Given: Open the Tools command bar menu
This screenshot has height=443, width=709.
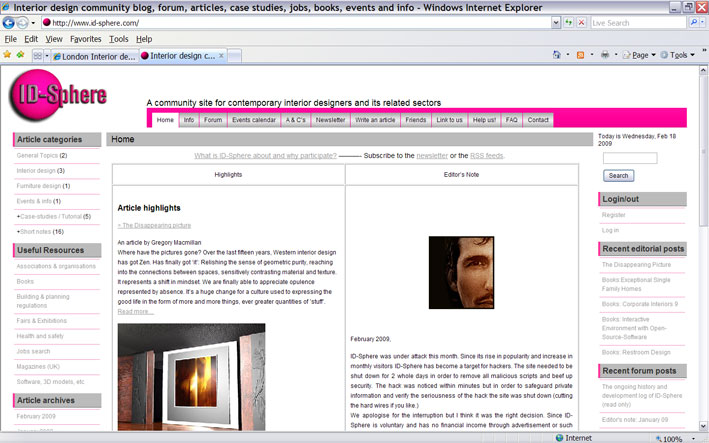Looking at the screenshot, I should [x=677, y=55].
